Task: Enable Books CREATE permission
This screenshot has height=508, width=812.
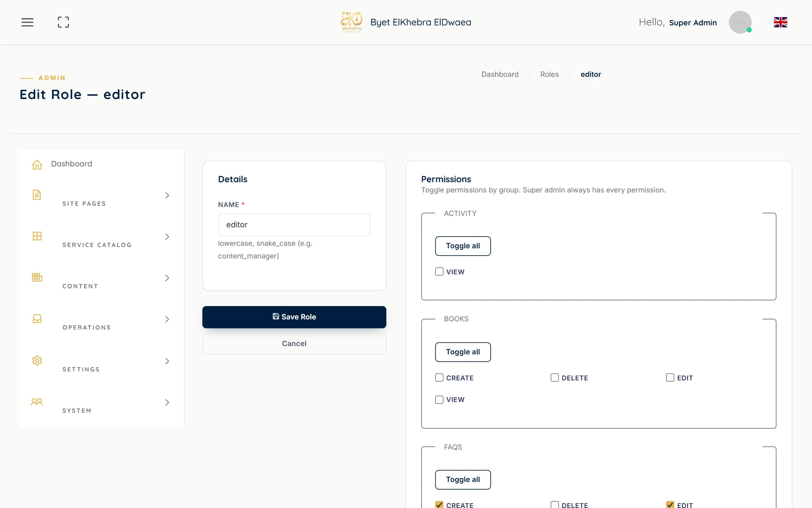Action: [439, 378]
